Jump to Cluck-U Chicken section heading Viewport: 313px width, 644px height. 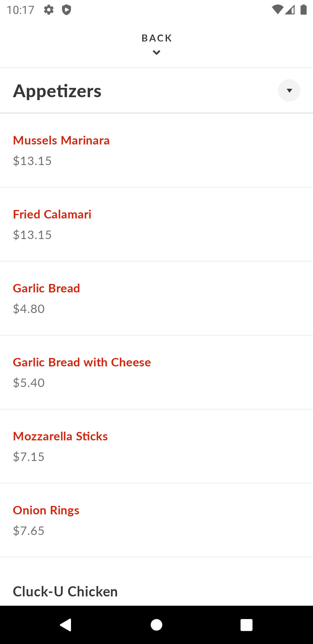[65, 591]
